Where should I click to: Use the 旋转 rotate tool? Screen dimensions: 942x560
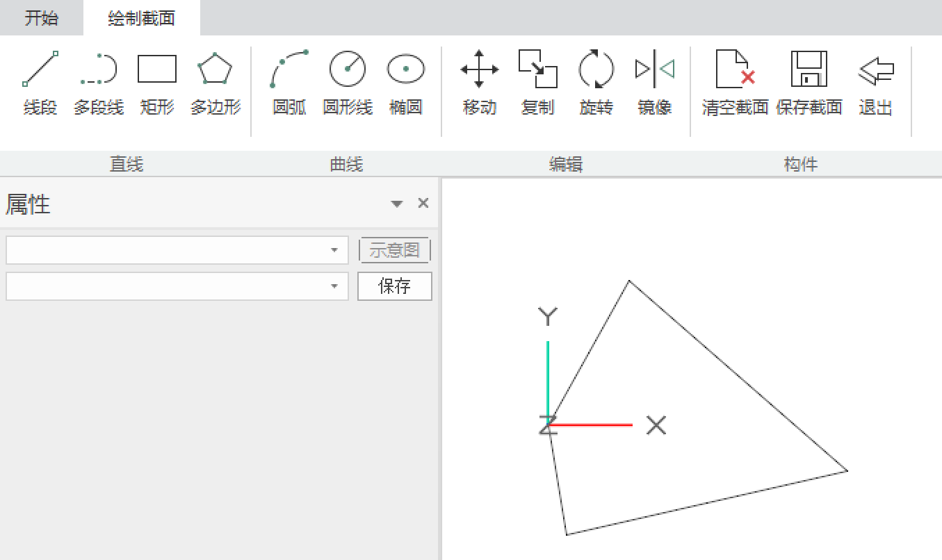pyautogui.click(x=596, y=82)
